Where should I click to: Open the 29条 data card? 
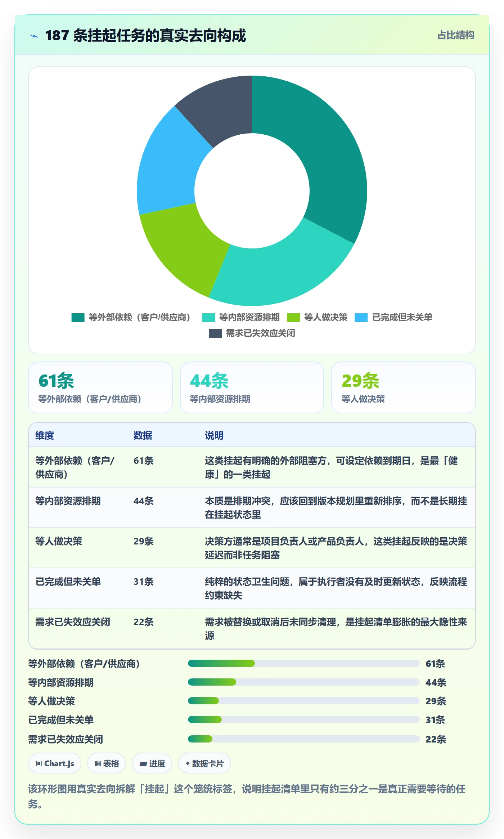pyautogui.click(x=404, y=387)
